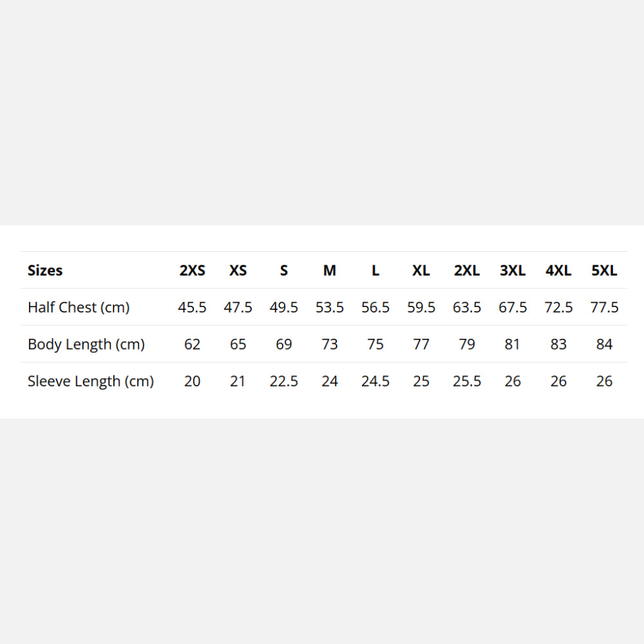Click the 5XL size column header
Image resolution: width=644 pixels, height=644 pixels.
604,270
